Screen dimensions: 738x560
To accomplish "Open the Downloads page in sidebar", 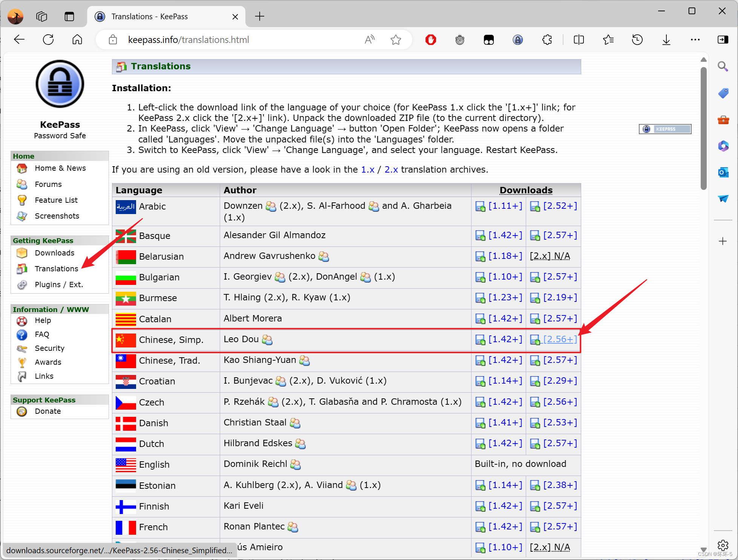I will [x=55, y=253].
